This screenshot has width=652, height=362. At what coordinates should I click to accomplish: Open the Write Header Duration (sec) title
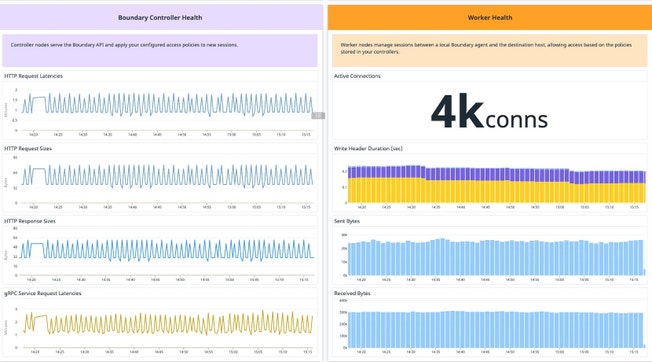click(368, 148)
